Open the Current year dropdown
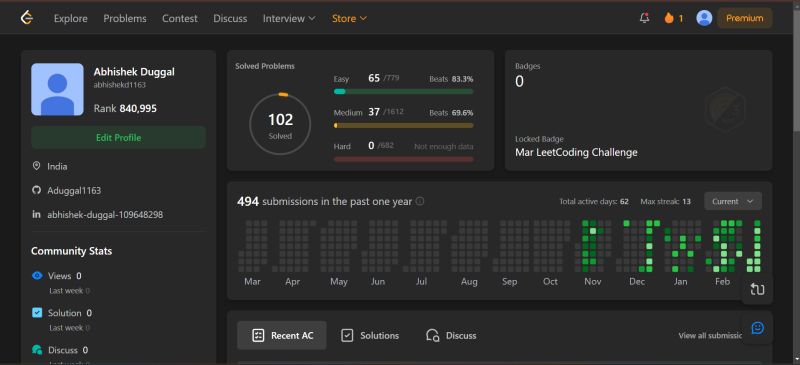The width and height of the screenshot is (800, 365). (x=733, y=201)
